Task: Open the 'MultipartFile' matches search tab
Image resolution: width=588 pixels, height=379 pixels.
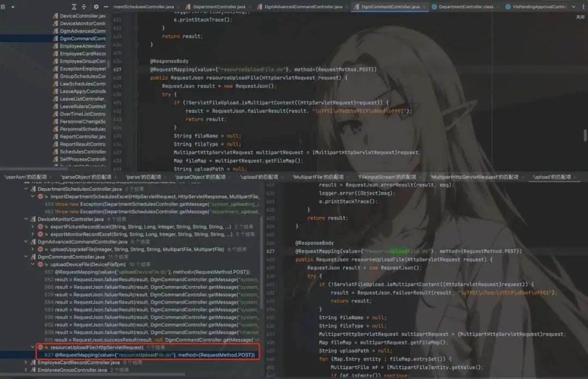Action: pos(318,177)
